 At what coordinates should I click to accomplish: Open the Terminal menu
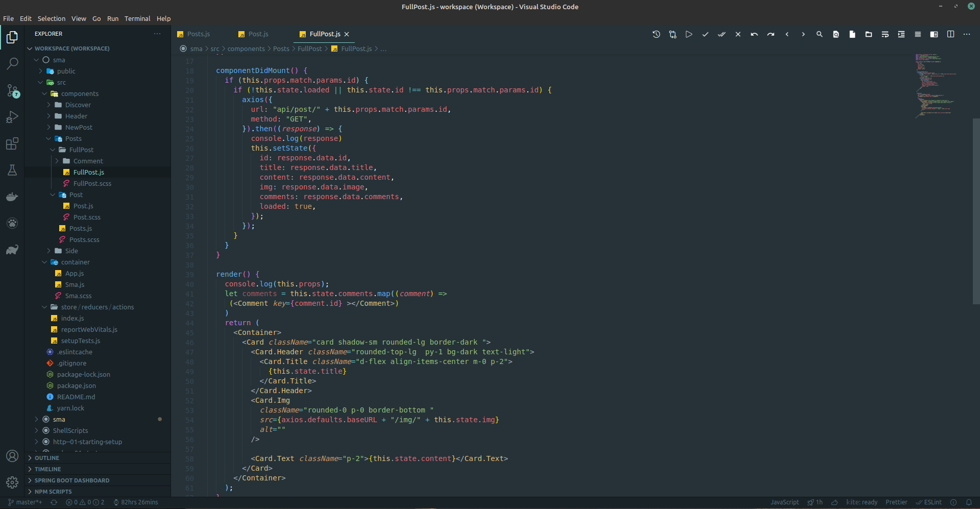tap(137, 18)
